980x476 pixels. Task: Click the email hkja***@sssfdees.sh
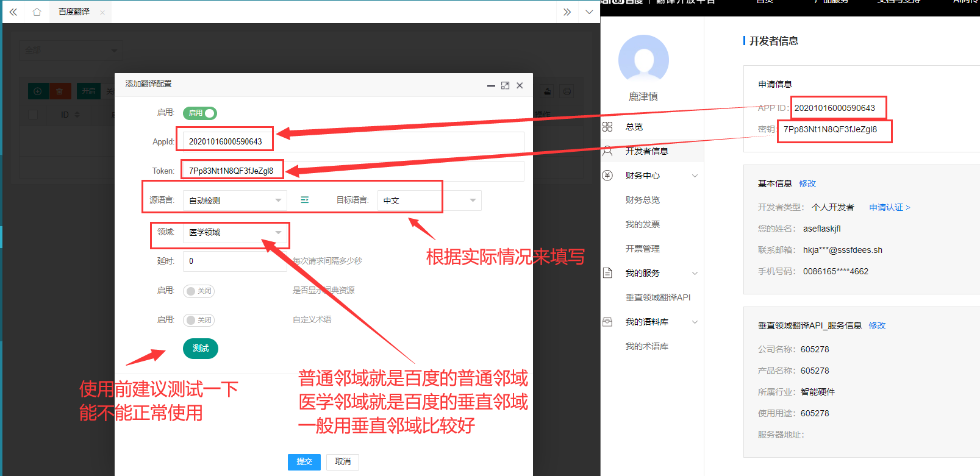pyautogui.click(x=843, y=250)
